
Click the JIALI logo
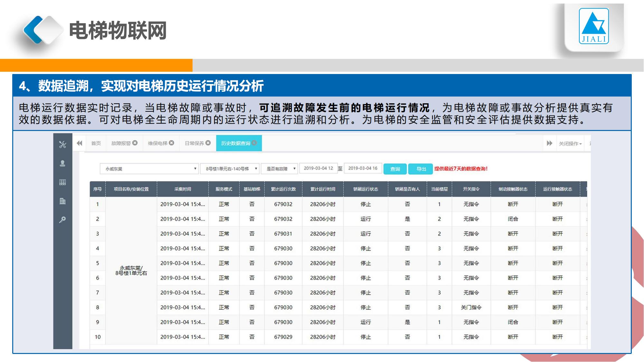[594, 26]
